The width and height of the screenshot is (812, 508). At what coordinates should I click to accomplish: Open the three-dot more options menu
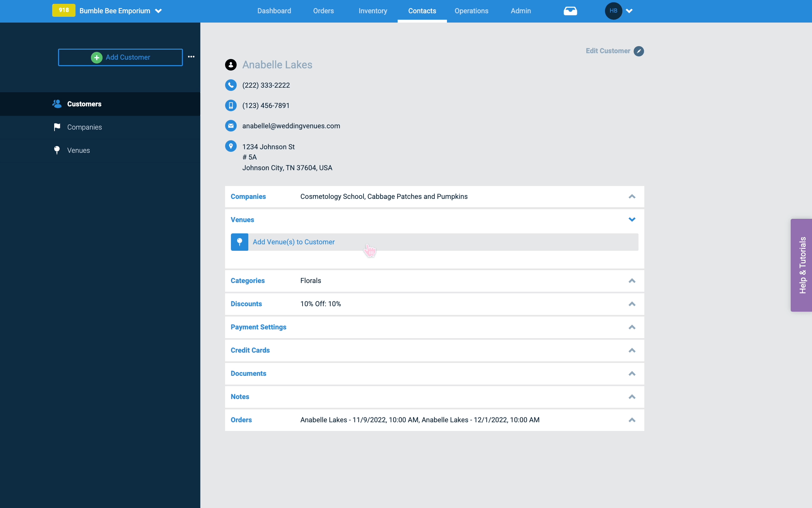[x=191, y=57]
